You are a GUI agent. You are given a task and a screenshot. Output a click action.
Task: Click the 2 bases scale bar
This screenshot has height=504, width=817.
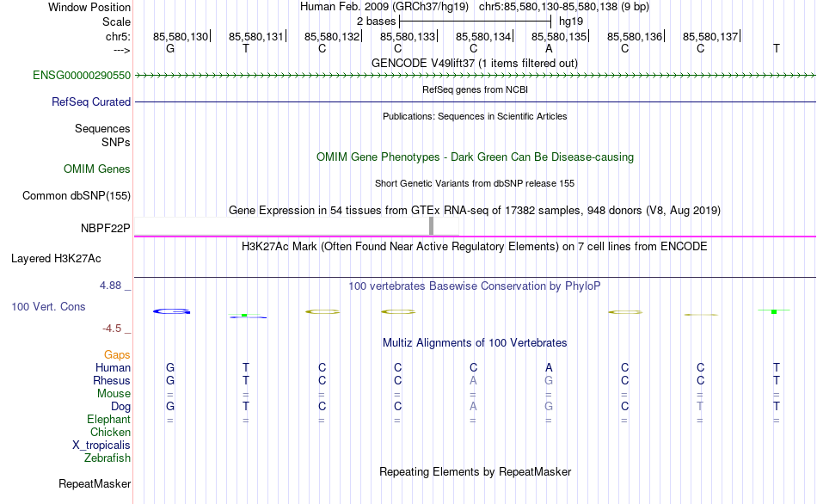475,22
